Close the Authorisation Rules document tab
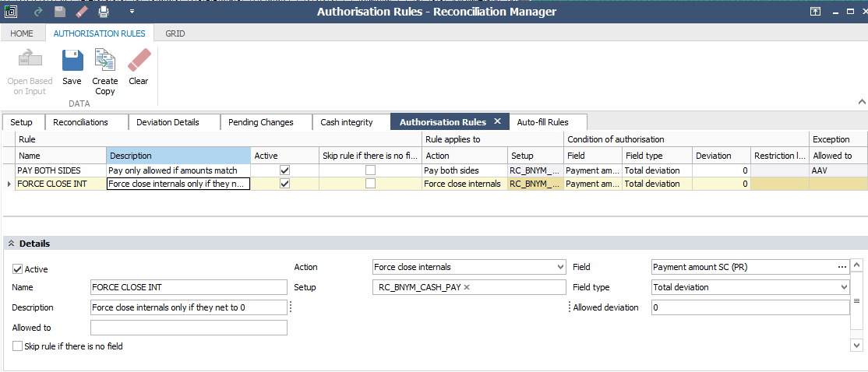This screenshot has width=868, height=372. pyautogui.click(x=497, y=121)
